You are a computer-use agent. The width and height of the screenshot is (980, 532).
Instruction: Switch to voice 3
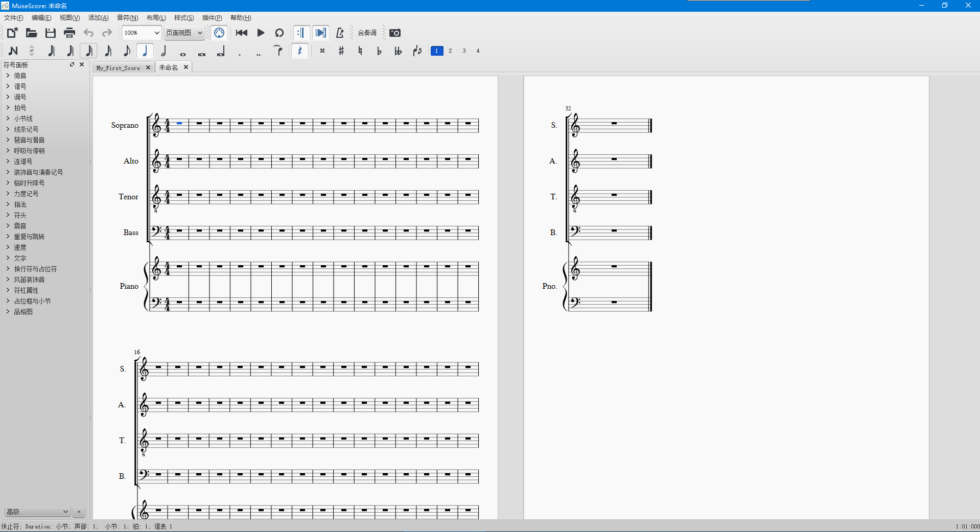point(464,51)
